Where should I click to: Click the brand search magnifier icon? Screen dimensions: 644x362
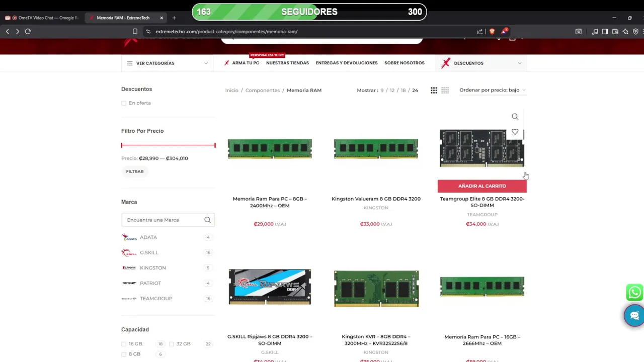pos(207,220)
